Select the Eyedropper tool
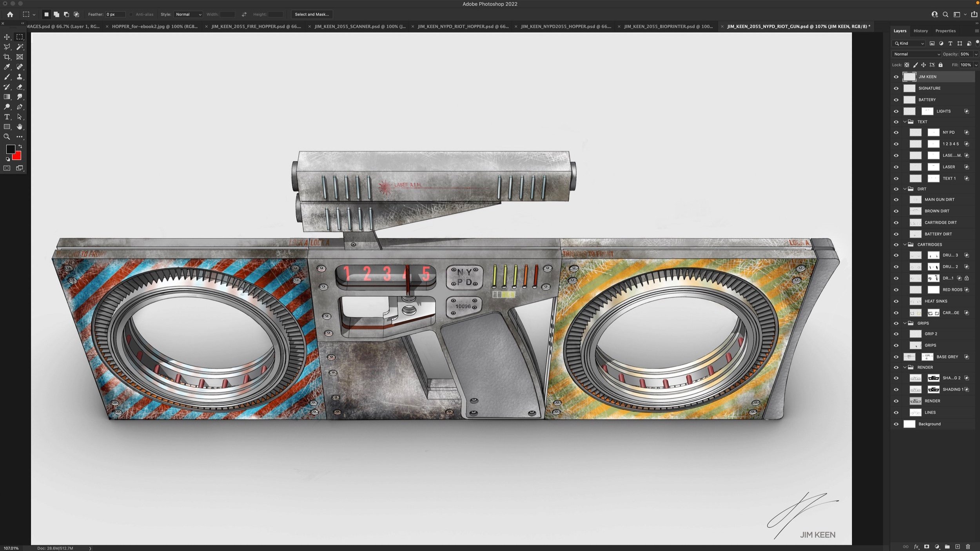 pos(7,67)
